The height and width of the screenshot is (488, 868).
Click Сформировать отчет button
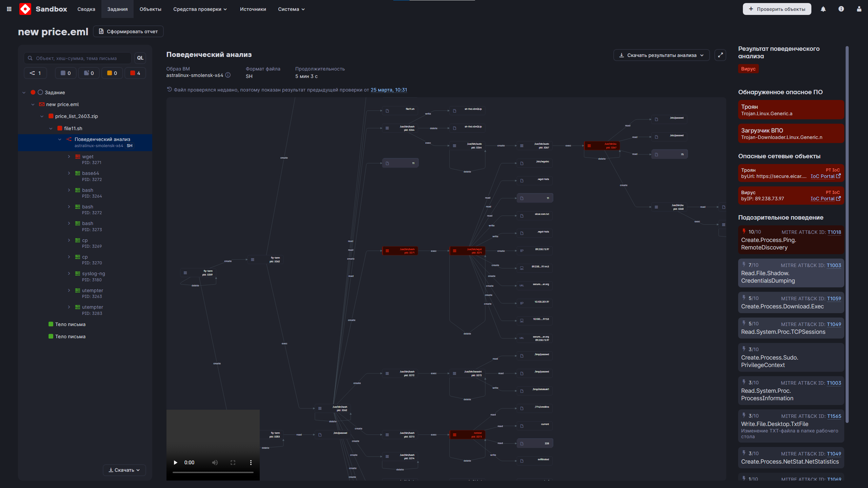coord(128,32)
